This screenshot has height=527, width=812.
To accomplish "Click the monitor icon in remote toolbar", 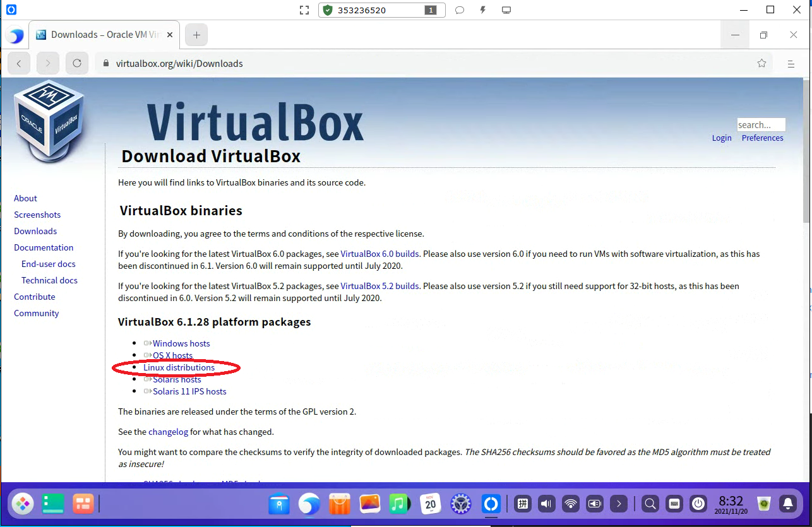I will point(506,10).
